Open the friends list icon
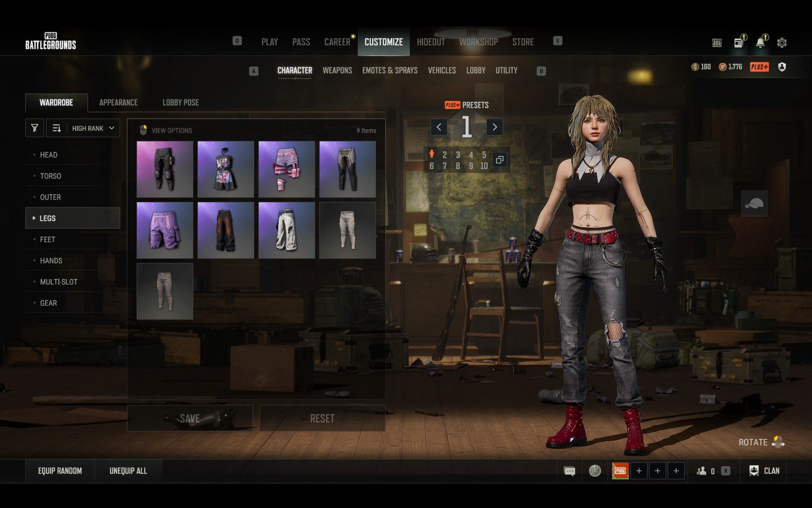 [702, 471]
